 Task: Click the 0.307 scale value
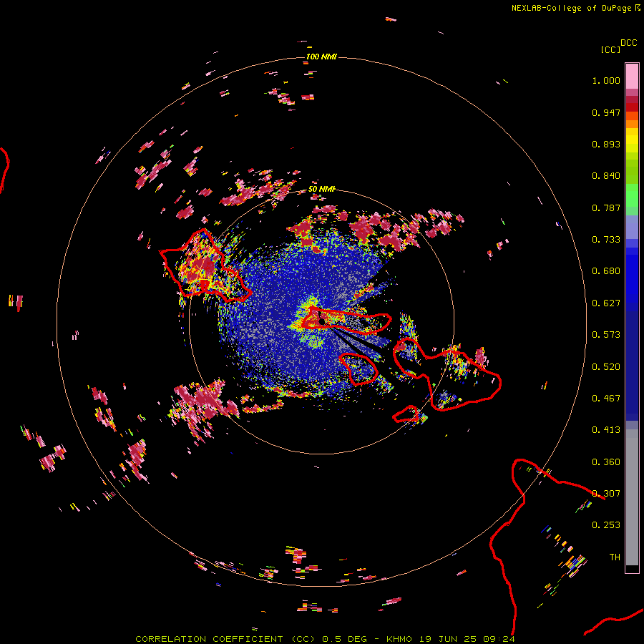[606, 494]
